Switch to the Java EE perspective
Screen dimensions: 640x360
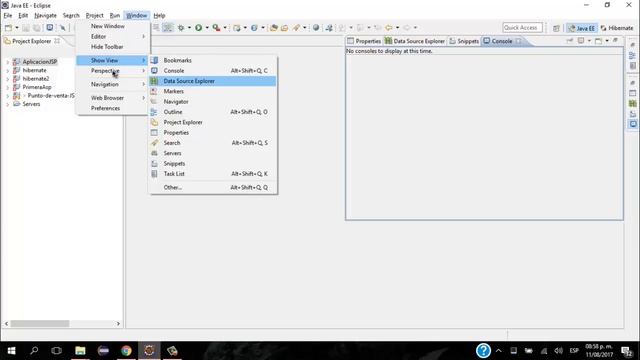click(582, 28)
